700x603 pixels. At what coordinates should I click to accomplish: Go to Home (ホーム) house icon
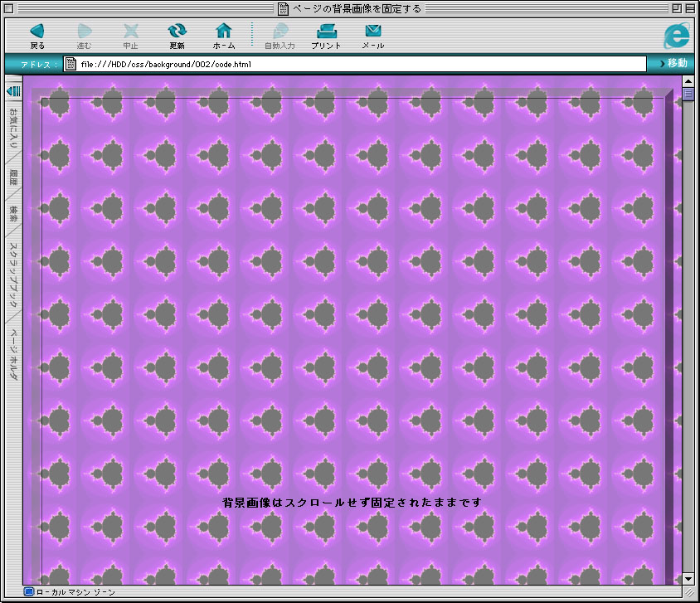(x=224, y=32)
